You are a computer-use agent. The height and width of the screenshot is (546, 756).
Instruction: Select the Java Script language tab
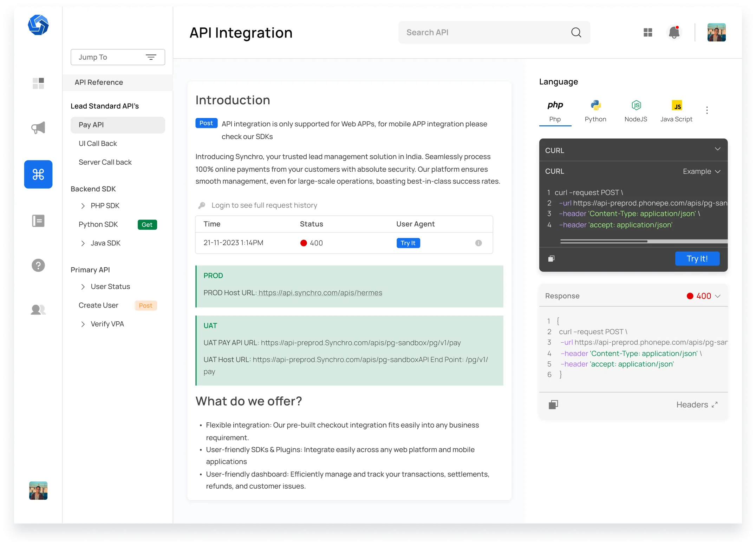(676, 111)
